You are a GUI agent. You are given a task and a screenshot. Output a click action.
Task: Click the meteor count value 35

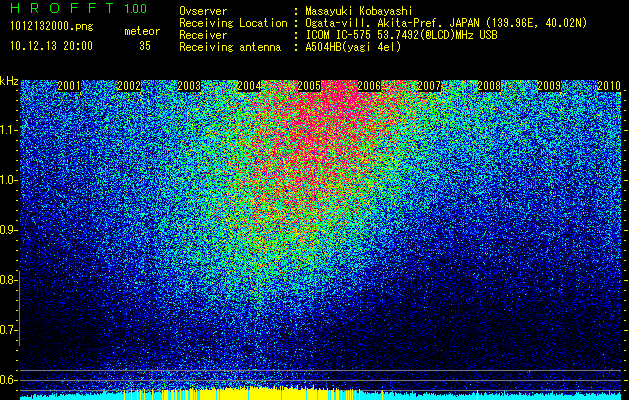click(145, 46)
